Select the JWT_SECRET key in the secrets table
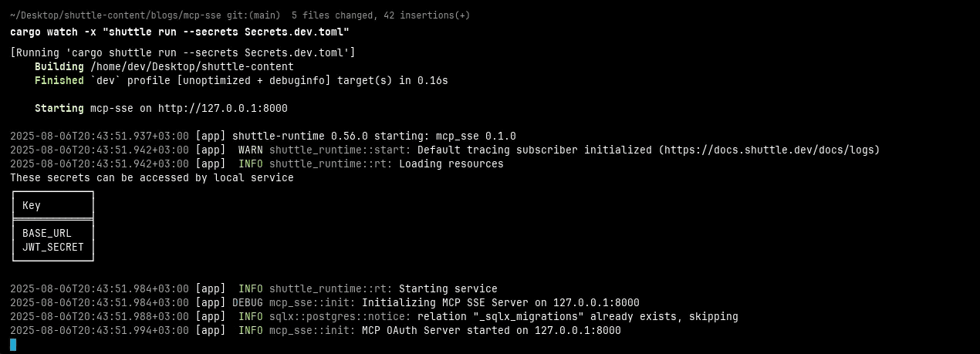This screenshot has height=354, width=980. (x=52, y=247)
